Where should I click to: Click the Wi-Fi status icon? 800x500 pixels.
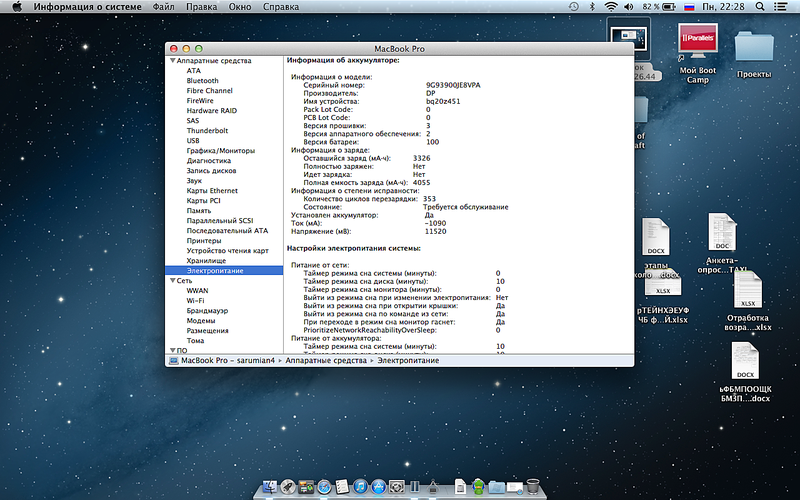click(x=611, y=7)
